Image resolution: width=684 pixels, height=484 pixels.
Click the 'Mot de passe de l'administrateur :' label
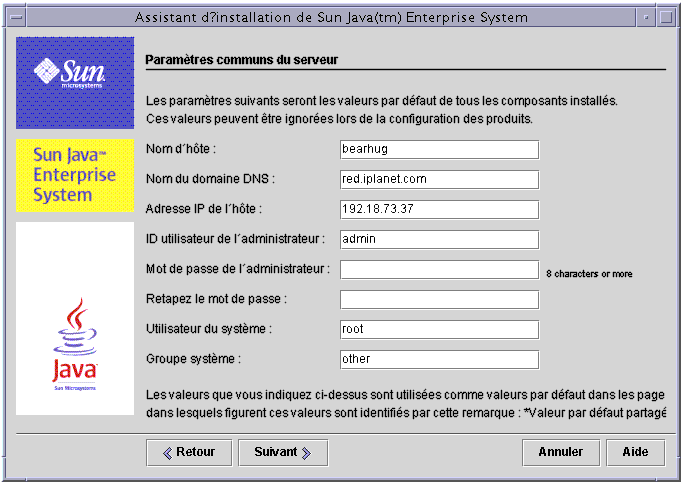click(x=238, y=269)
